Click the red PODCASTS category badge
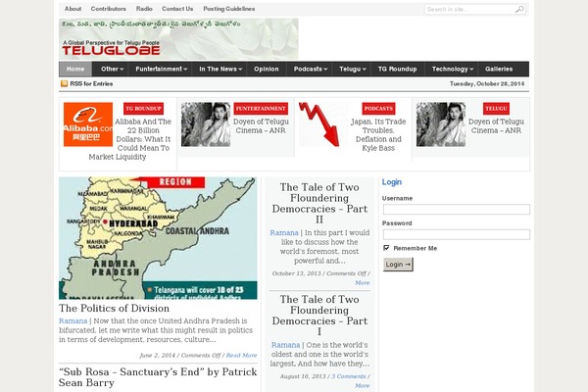This screenshot has height=392, width=588. pos(378,109)
